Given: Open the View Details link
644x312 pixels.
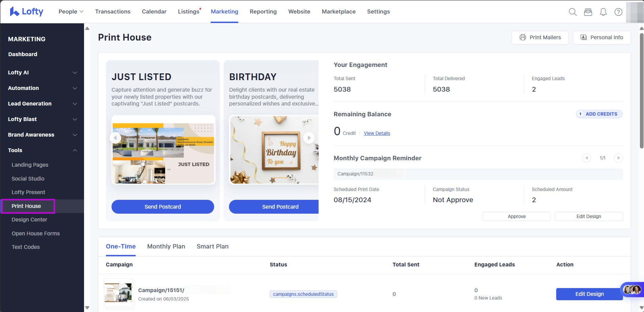Looking at the screenshot, I should click(x=377, y=133).
